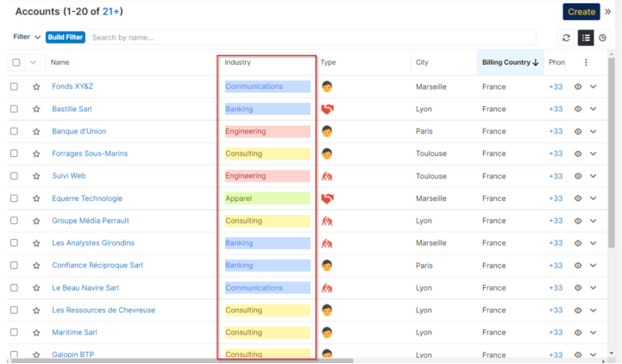Star the Bastille Sarl account
The width and height of the screenshot is (622, 364).
point(36,109)
